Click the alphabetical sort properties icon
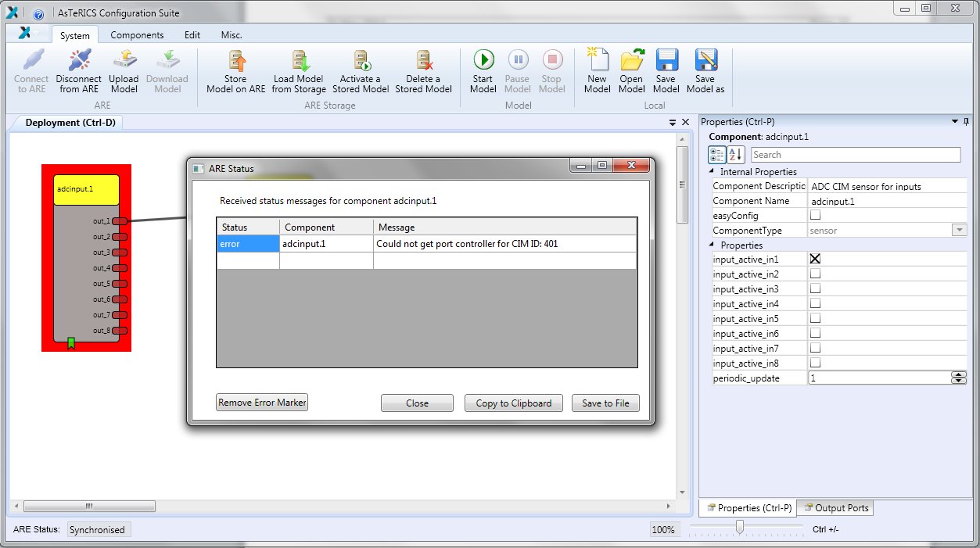The image size is (980, 548). (736, 155)
